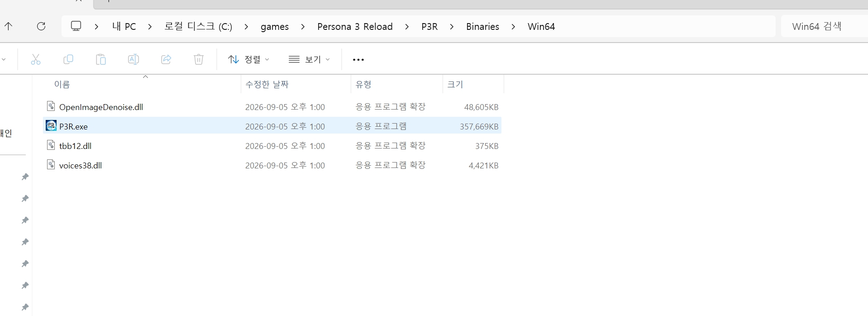The width and height of the screenshot is (868, 316).
Task: Navigate to 로컬 디스크 (C:) breadcrumb
Action: point(198,27)
